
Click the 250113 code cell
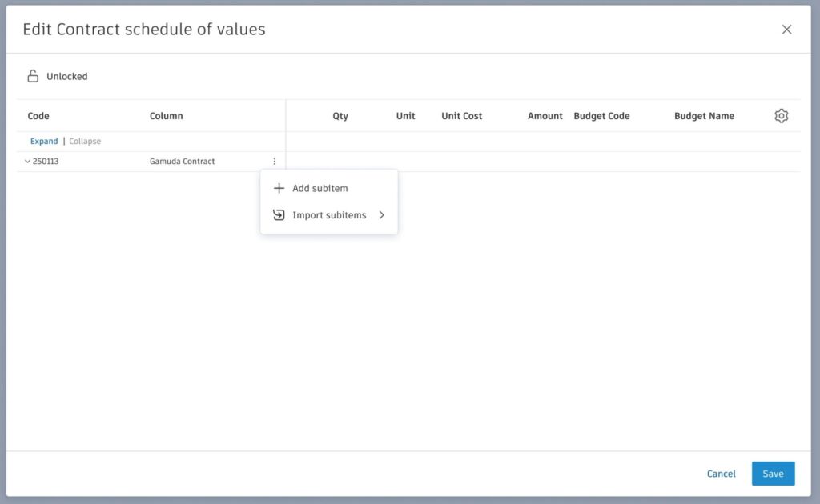pos(46,162)
